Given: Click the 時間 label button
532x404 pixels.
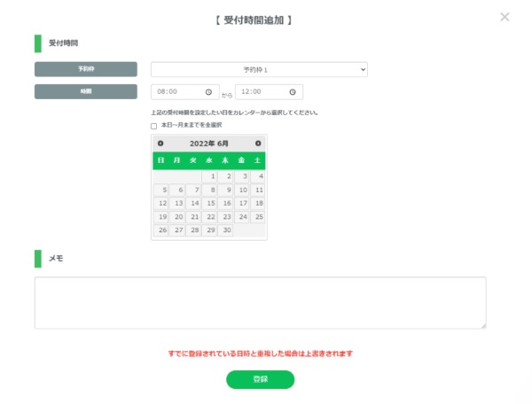Looking at the screenshot, I should click(86, 91).
